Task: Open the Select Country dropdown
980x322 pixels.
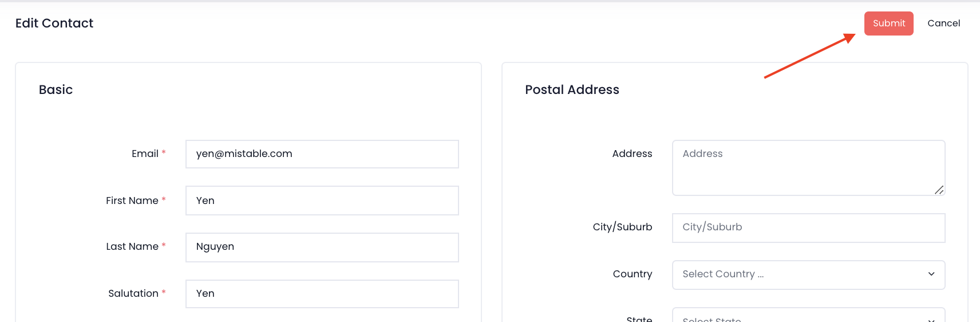Action: [808, 274]
